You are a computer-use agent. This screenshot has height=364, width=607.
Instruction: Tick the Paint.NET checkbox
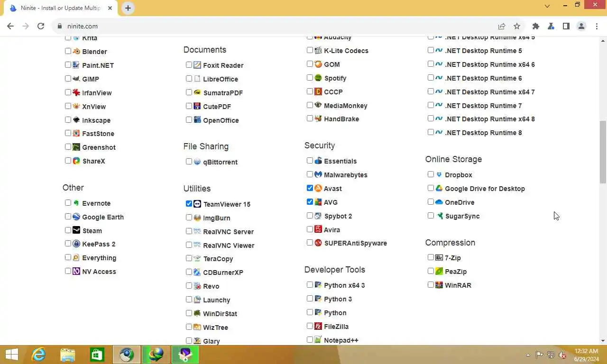pyautogui.click(x=68, y=65)
